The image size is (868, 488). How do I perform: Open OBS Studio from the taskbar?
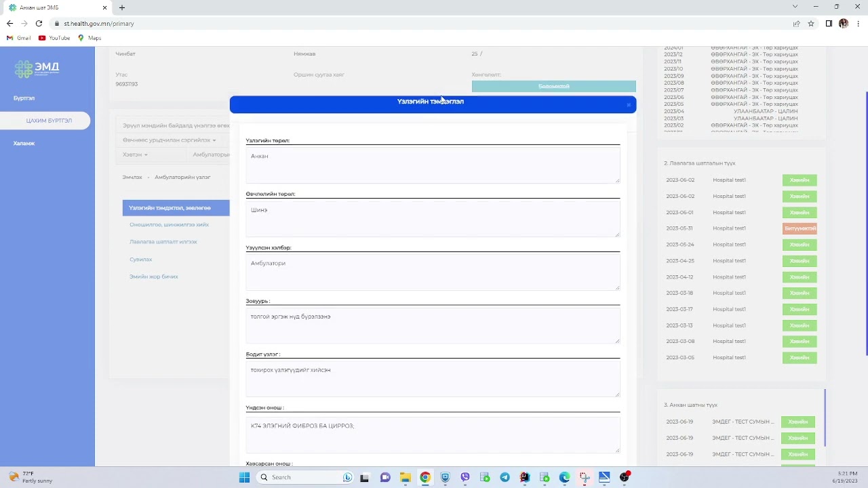click(625, 477)
